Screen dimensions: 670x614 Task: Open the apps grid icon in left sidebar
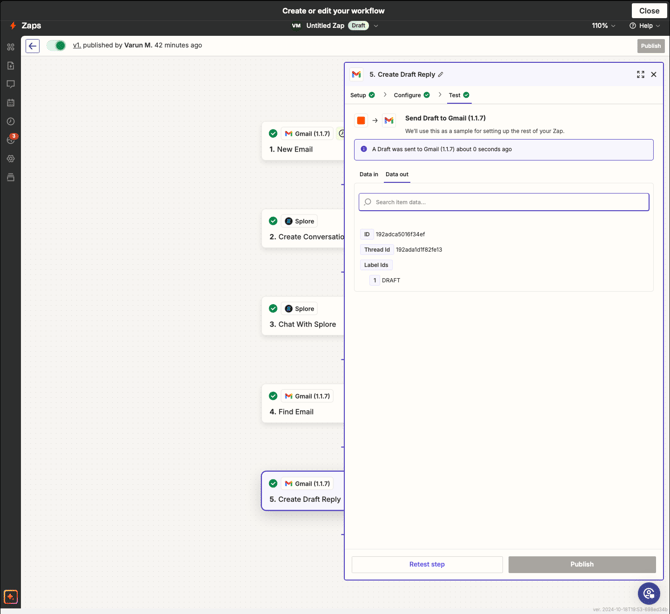(11, 47)
